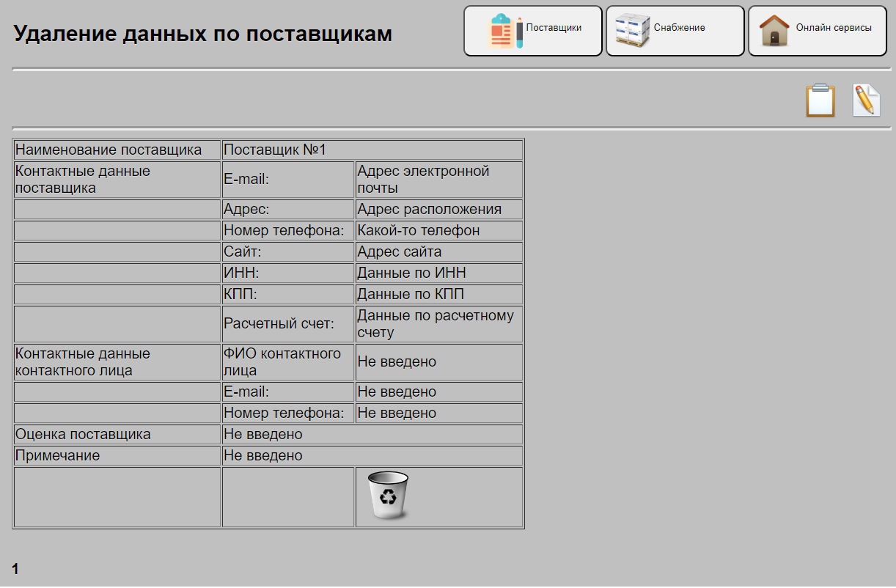Select the supplier name Поставщик №1

[x=372, y=149]
